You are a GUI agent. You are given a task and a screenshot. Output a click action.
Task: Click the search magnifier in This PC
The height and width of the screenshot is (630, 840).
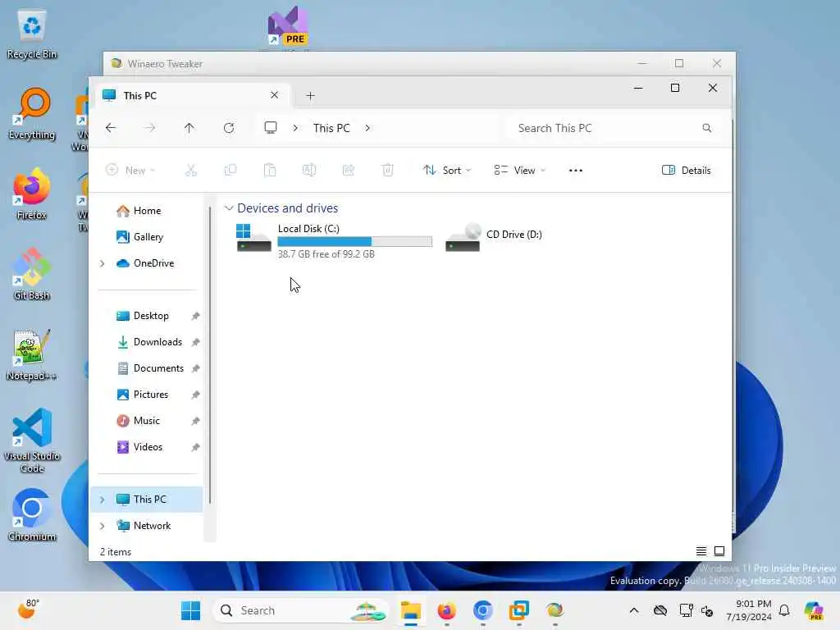(706, 128)
